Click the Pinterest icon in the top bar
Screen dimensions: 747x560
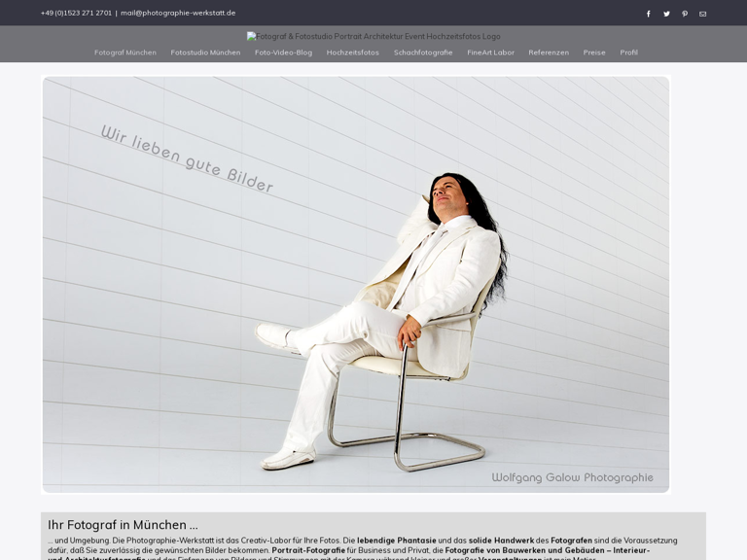[x=685, y=14]
